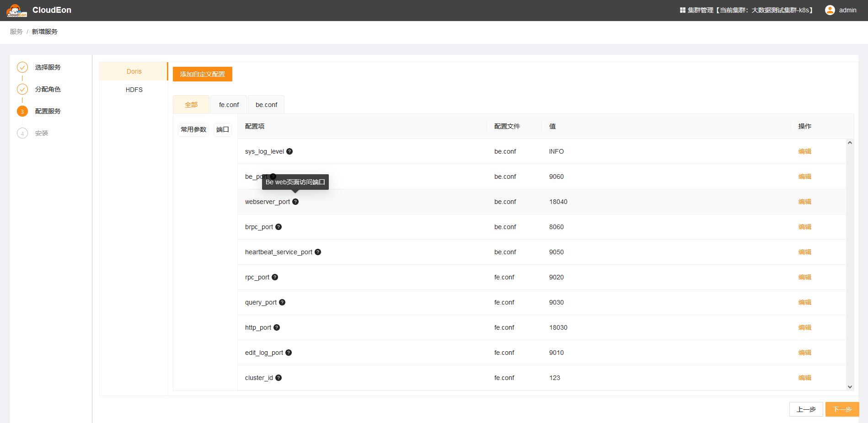Filter by 端口 tag
This screenshot has height=423, width=868.
point(223,129)
